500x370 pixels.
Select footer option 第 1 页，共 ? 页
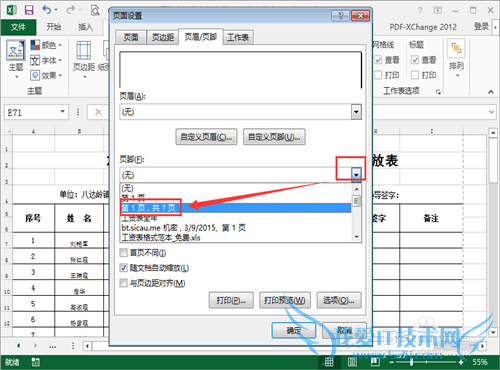[x=235, y=208]
